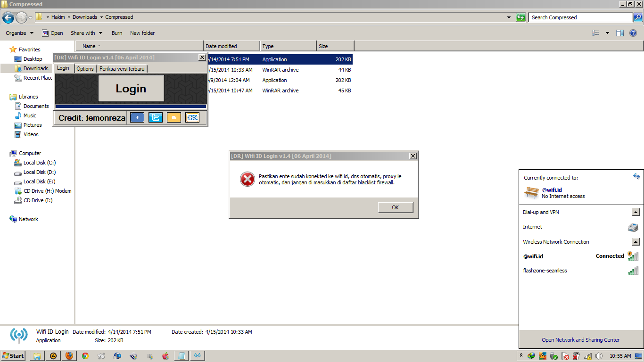Click Action Center flag tray icon
The width and height of the screenshot is (644, 362).
[565, 356]
